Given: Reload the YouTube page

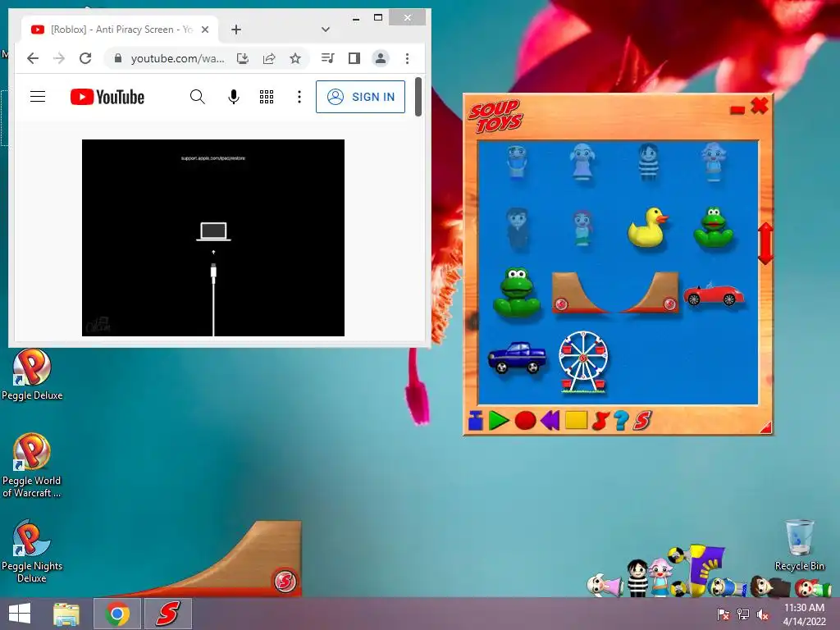Looking at the screenshot, I should point(85,58).
